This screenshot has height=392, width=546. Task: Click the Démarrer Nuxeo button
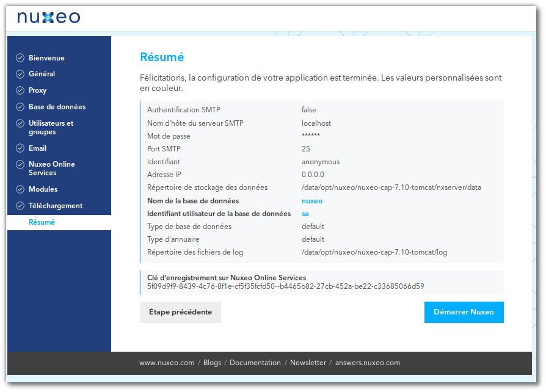[464, 312]
